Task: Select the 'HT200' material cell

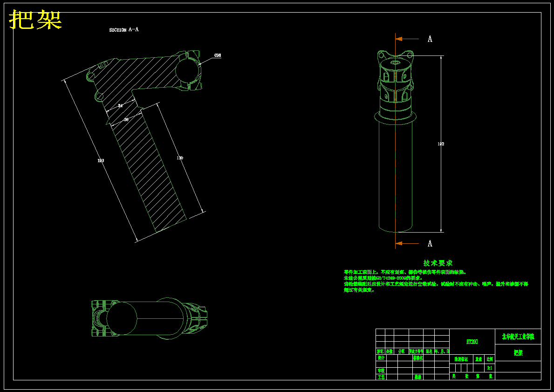Action: [x=472, y=342]
